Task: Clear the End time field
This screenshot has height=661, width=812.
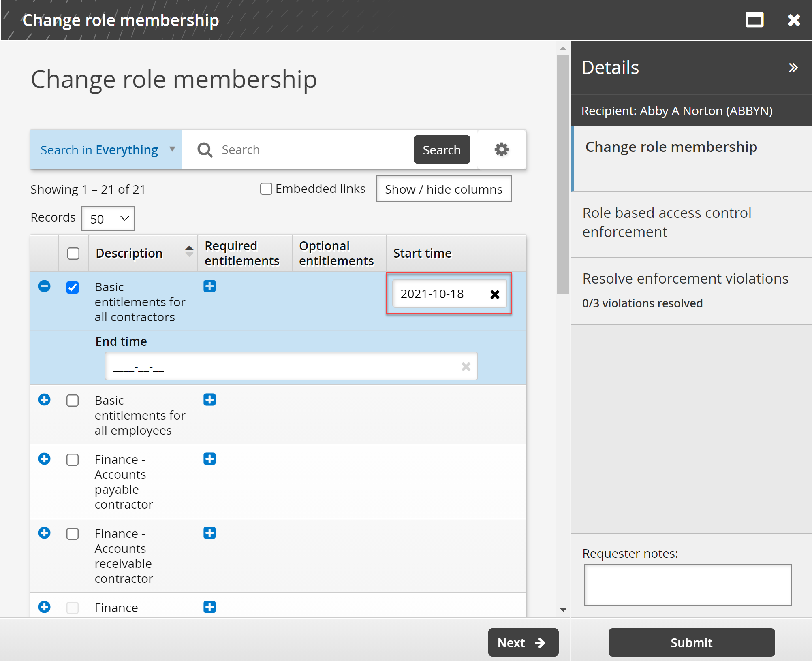Action: tap(466, 366)
